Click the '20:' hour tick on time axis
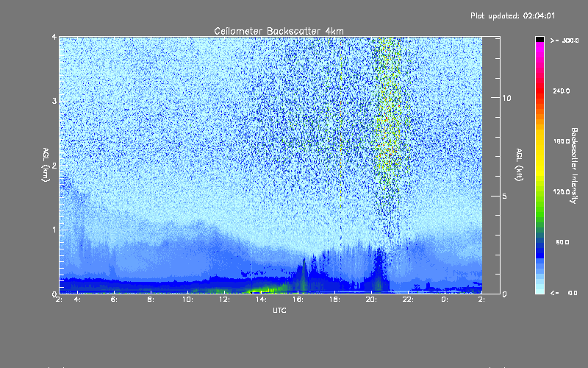This screenshot has width=588, height=368. tap(371, 300)
